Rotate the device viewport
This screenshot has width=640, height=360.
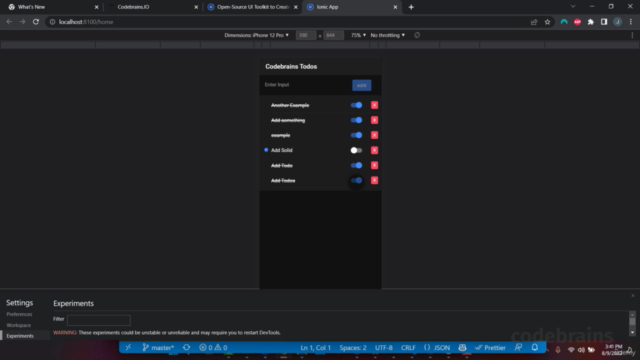coord(417,35)
